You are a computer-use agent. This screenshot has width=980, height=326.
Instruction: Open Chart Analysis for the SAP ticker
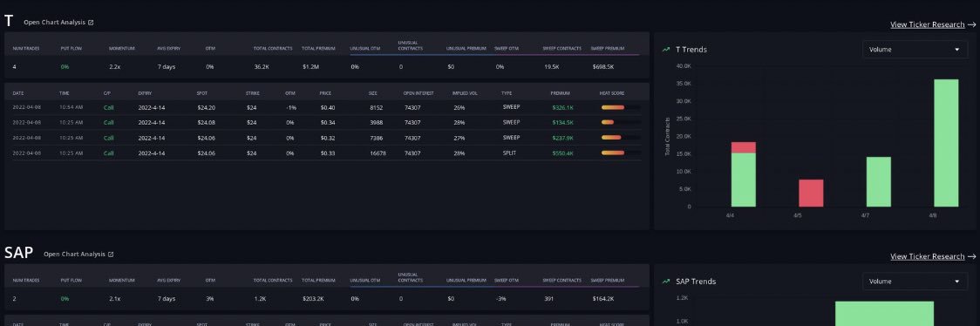(78, 255)
